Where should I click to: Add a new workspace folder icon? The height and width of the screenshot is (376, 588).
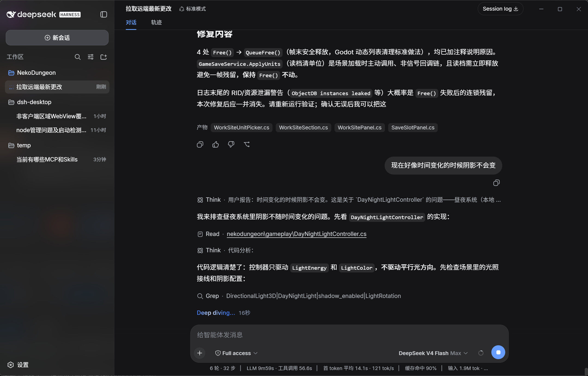click(103, 57)
